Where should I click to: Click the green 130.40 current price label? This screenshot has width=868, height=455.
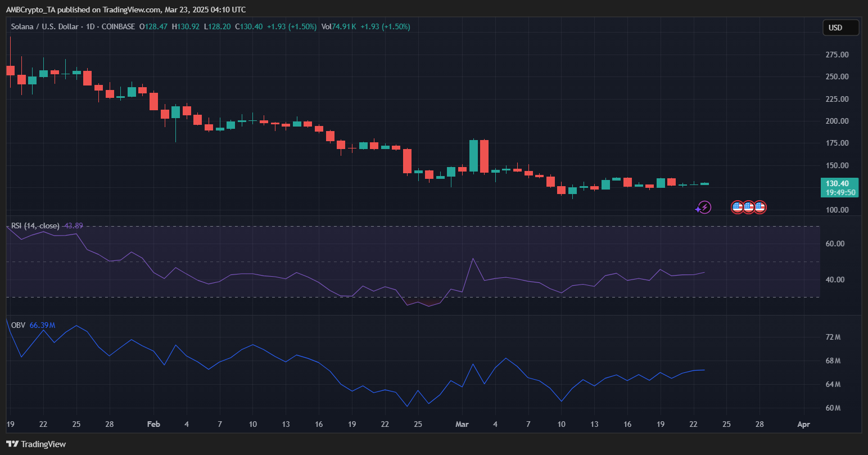pos(840,183)
